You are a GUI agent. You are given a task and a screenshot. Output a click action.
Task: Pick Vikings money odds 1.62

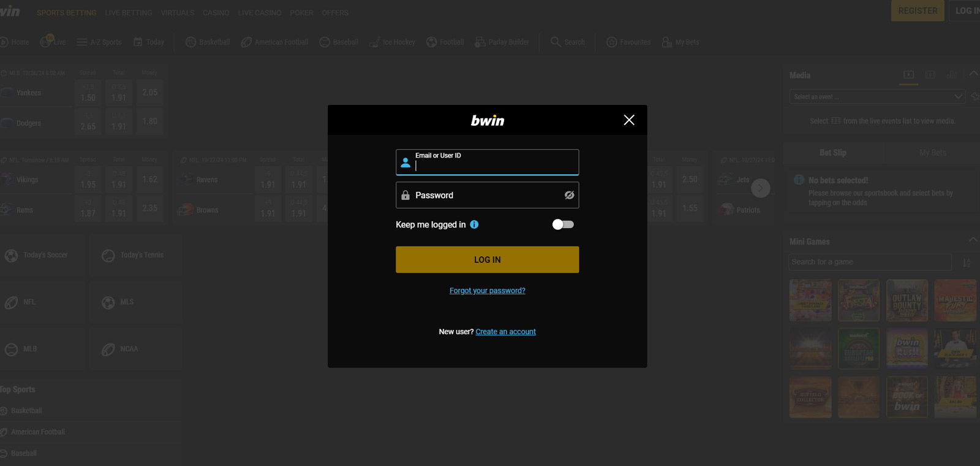149,180
